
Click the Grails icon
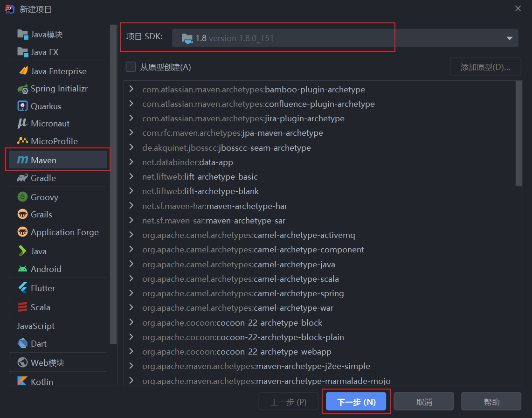click(x=23, y=214)
